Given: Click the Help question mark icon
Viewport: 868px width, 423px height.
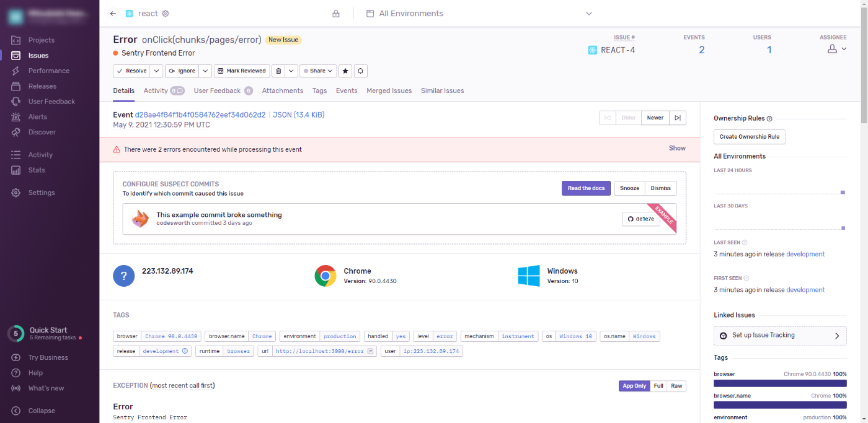Looking at the screenshot, I should [x=16, y=373].
